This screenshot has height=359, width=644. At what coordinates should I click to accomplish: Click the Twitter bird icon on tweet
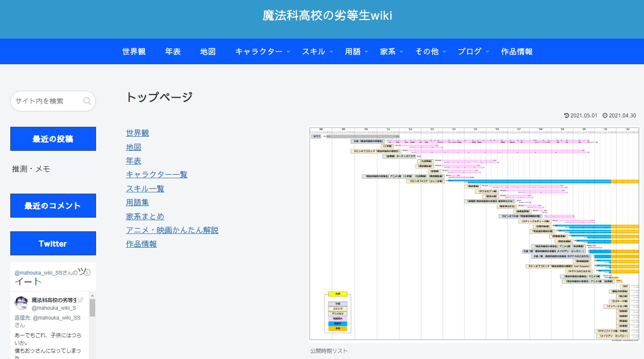tap(81, 300)
